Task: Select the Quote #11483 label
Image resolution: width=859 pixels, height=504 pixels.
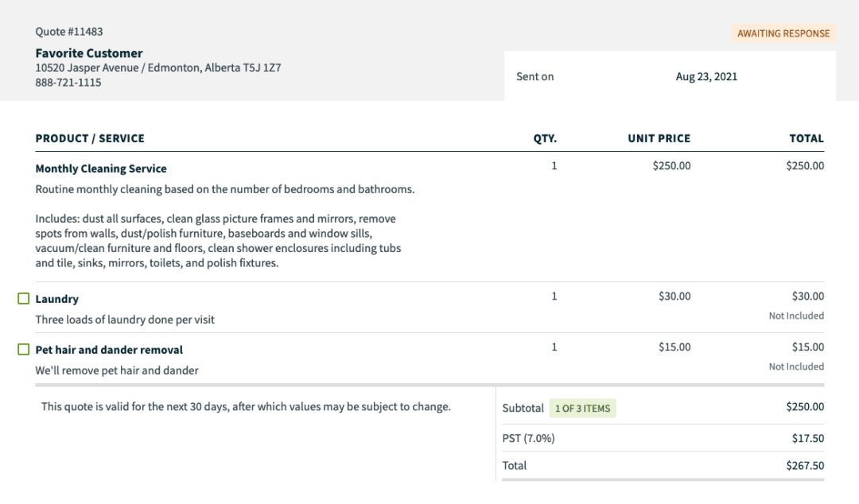Action: click(x=69, y=32)
